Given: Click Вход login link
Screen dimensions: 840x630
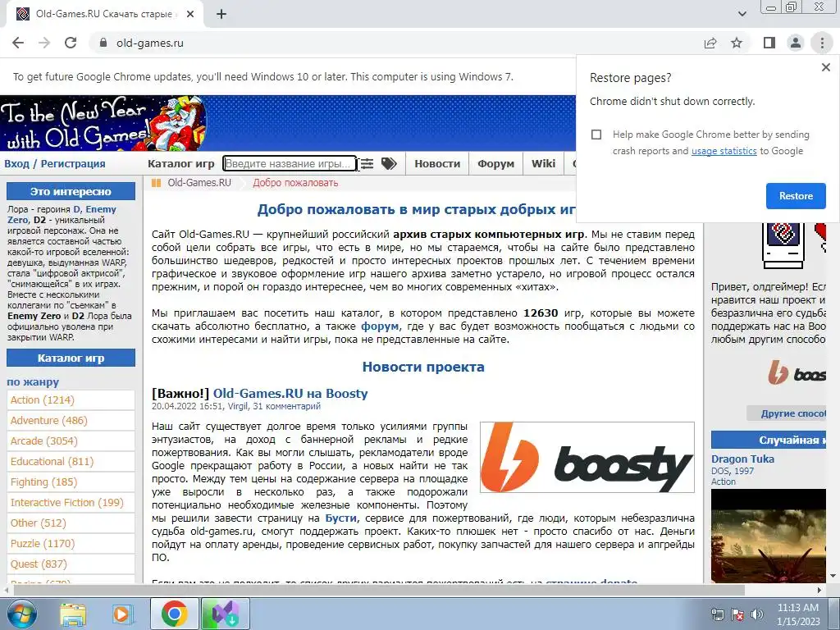Looking at the screenshot, I should [x=16, y=164].
